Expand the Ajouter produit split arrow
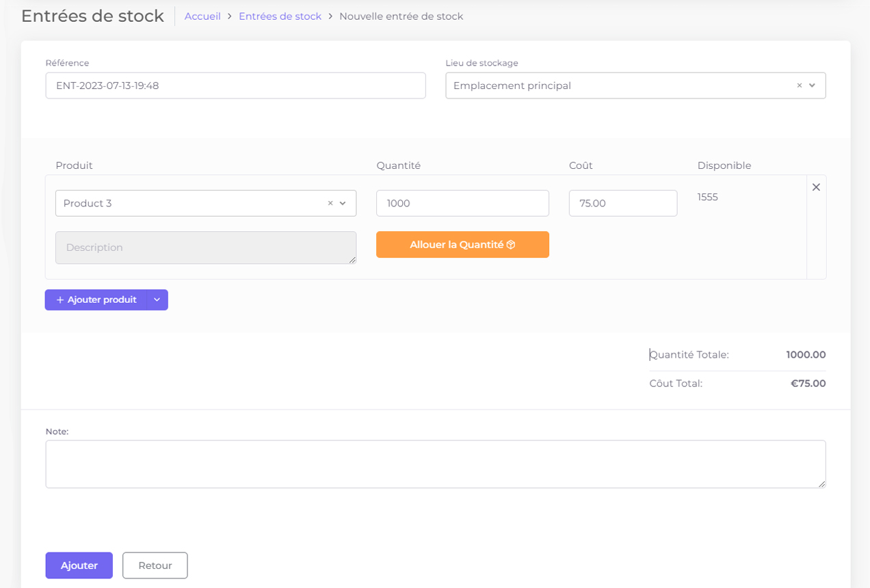The image size is (870, 588). (157, 300)
